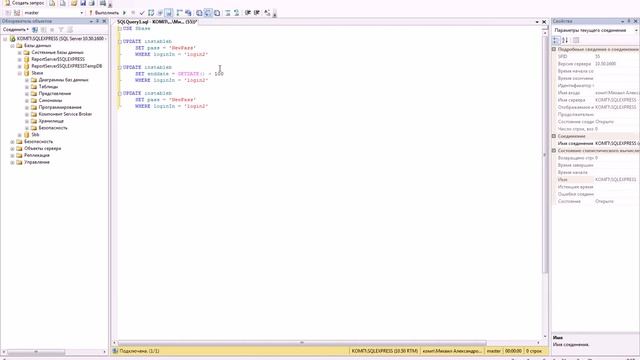Click the highlighted icon in SQL editor toolbar
Screen dimensions: 640x360
point(169,13)
